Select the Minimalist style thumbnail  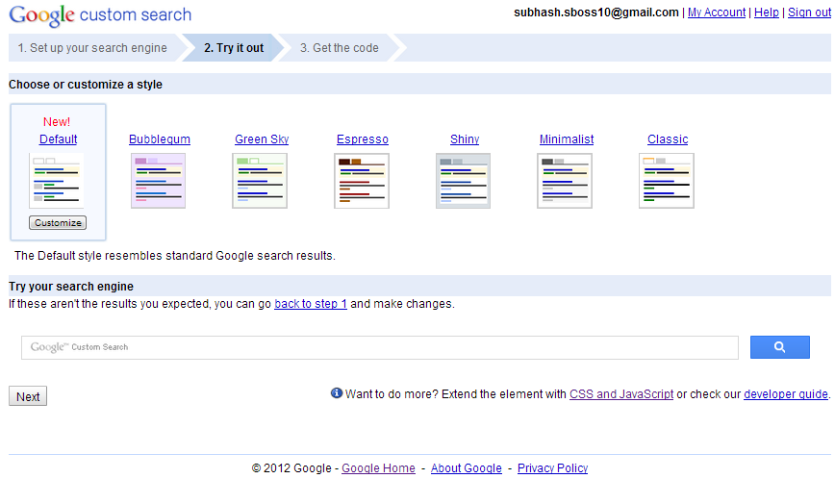click(565, 181)
